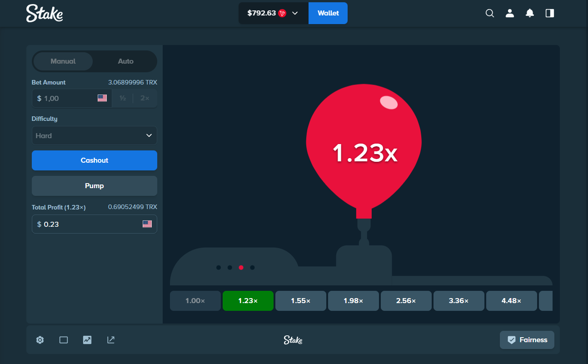This screenshot has height=364, width=588.
Task: Open the Wallet
Action: [x=328, y=13]
